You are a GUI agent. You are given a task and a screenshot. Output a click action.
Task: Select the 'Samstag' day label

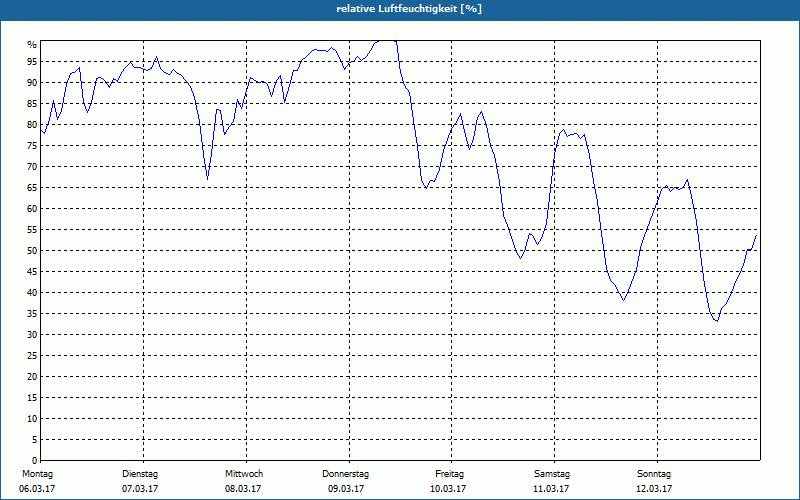coord(552,474)
